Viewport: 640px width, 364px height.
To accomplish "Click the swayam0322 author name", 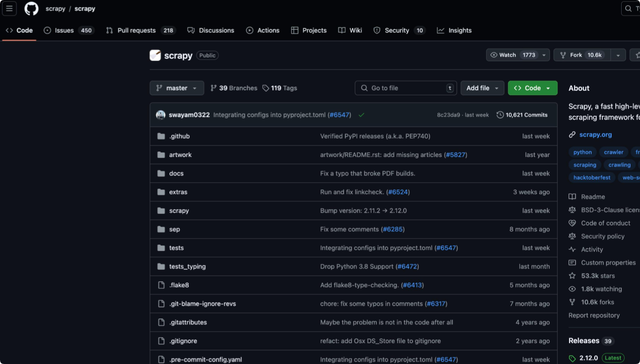I will 189,115.
